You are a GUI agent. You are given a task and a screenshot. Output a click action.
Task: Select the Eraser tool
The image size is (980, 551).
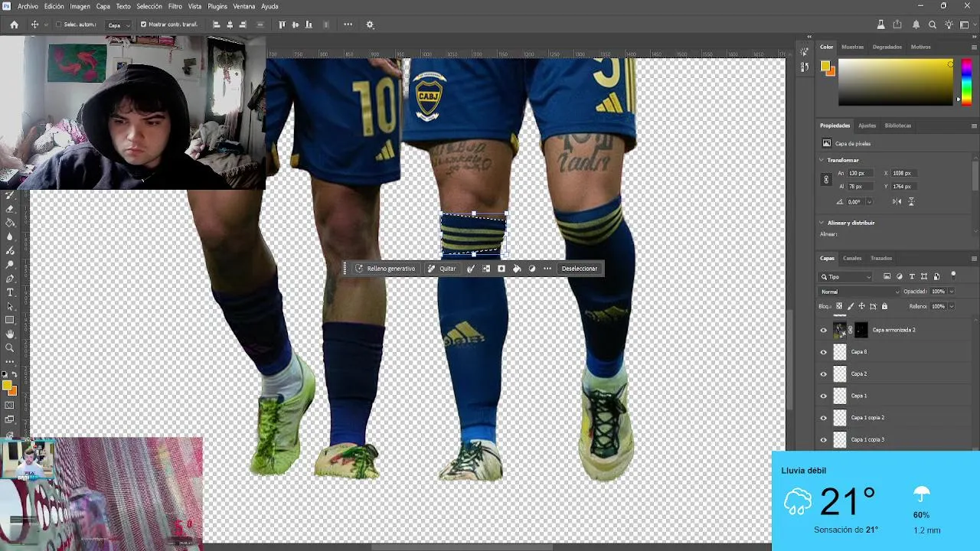click(x=10, y=209)
